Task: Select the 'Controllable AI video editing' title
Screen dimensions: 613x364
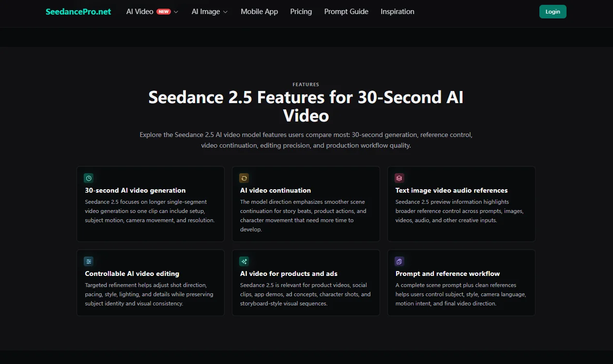Action: tap(132, 273)
